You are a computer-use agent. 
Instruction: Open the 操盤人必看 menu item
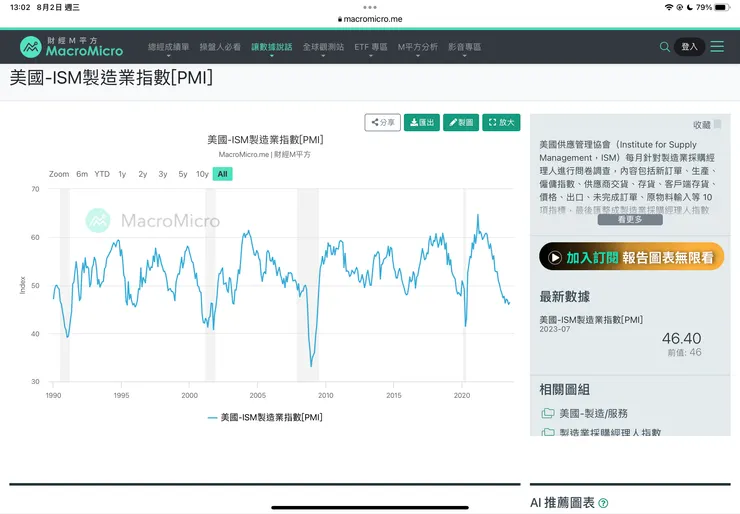(220, 47)
